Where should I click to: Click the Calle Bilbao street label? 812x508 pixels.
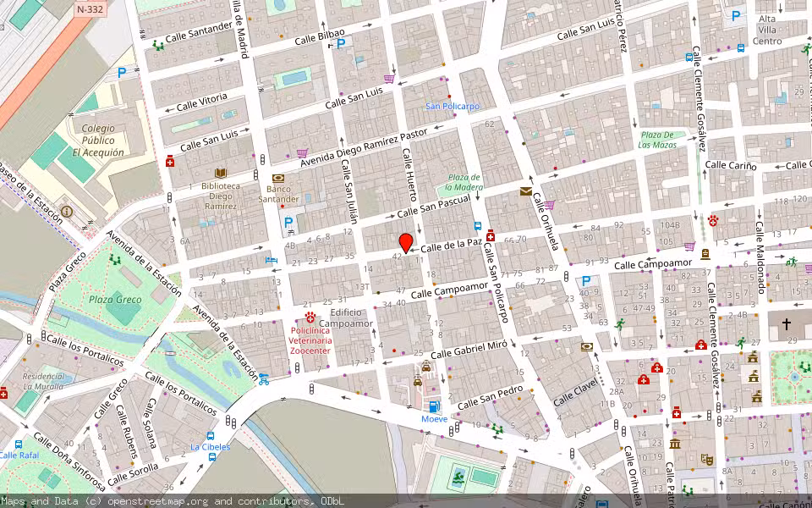coord(320,37)
